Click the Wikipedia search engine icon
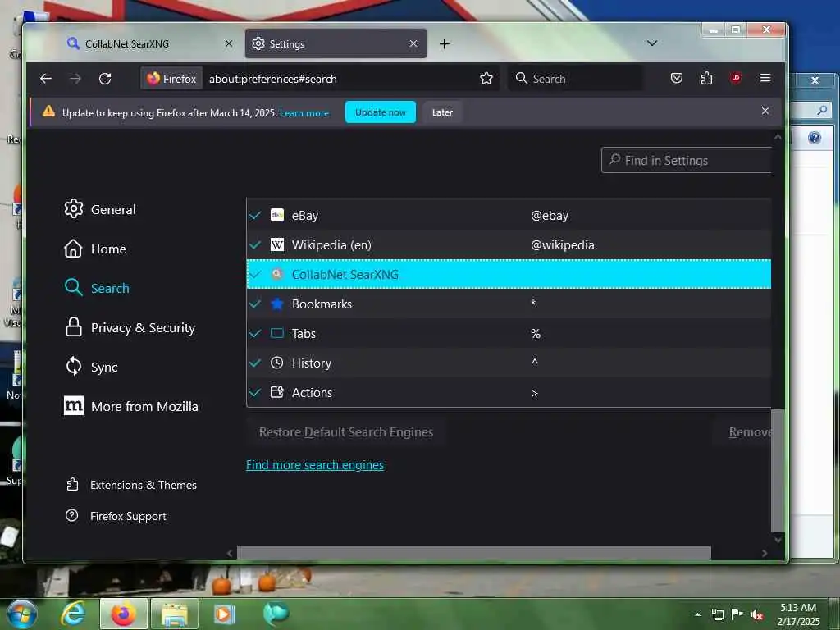 tap(277, 244)
